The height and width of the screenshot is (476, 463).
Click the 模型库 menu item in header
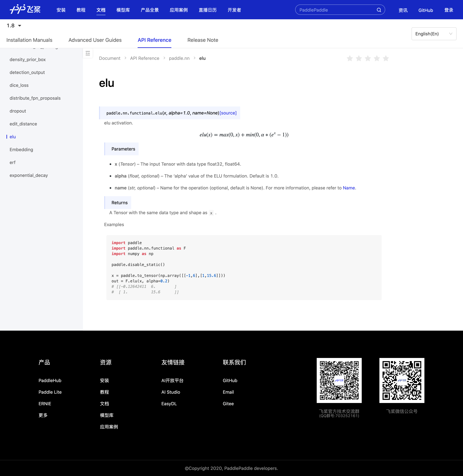coord(123,10)
